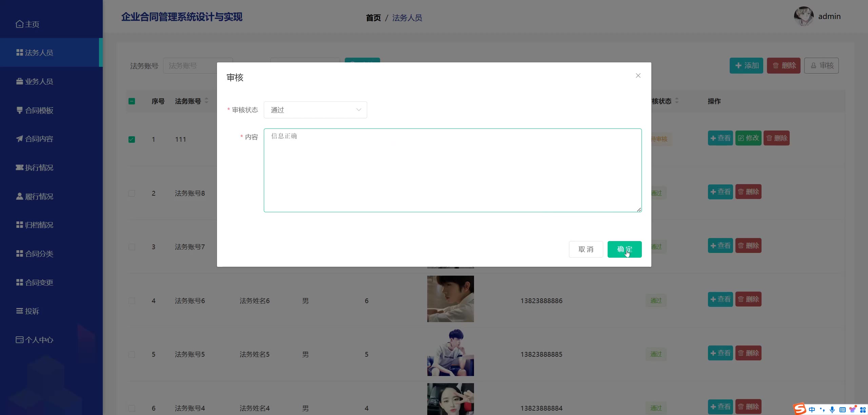
Task: Click the 确定 button in the dialog
Action: point(624,249)
